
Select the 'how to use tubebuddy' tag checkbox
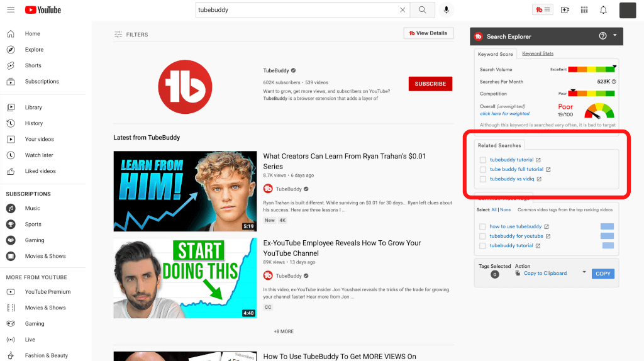click(x=482, y=226)
